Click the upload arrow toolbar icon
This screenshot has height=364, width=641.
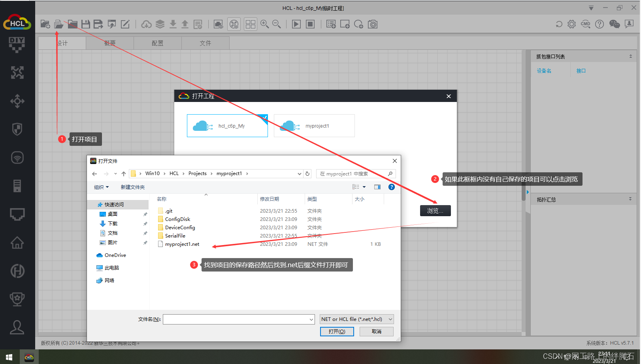[x=185, y=24]
